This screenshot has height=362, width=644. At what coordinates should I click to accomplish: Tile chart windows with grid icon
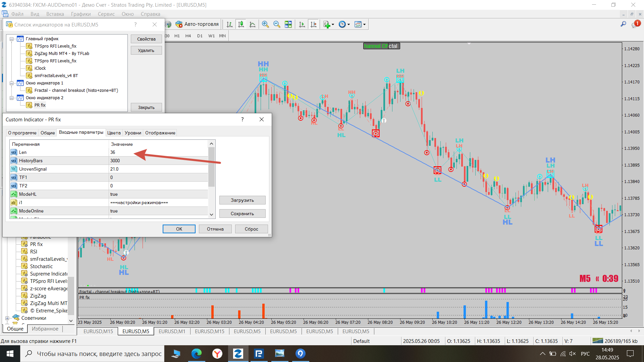pyautogui.click(x=288, y=24)
